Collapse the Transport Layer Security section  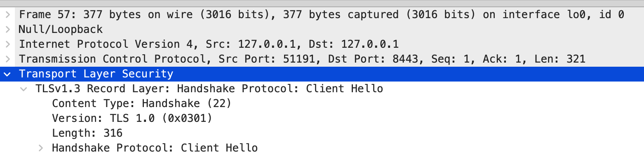pos(7,74)
